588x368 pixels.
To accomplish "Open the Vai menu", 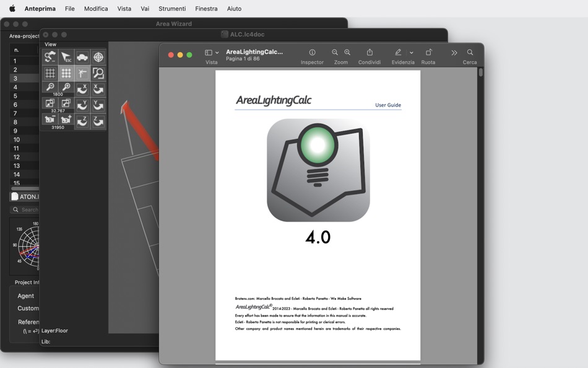I will click(x=145, y=8).
